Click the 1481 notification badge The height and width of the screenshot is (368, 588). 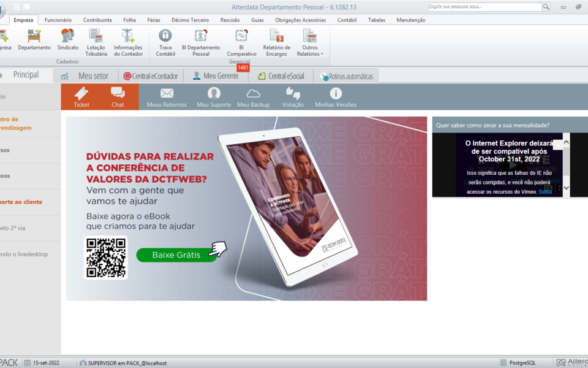point(243,67)
